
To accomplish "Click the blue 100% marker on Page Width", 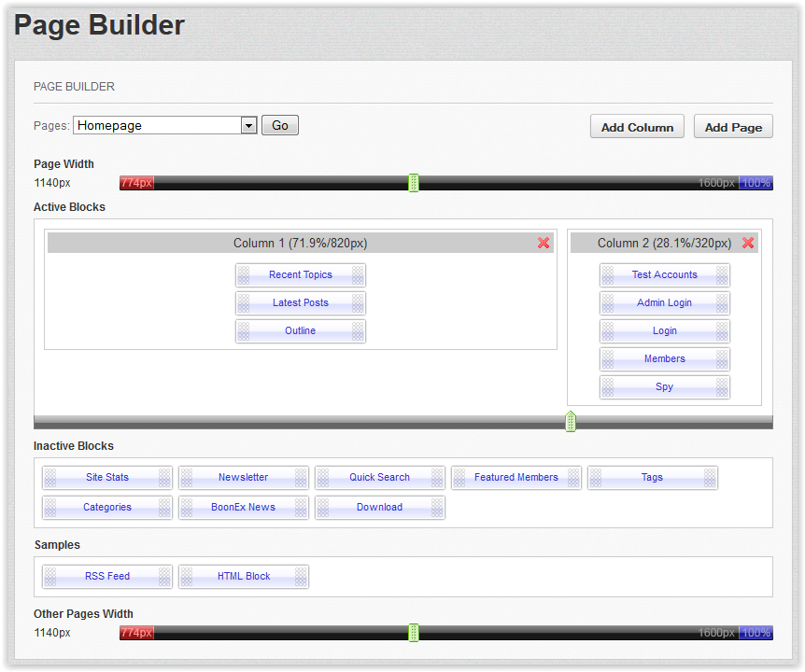I will coord(756,183).
